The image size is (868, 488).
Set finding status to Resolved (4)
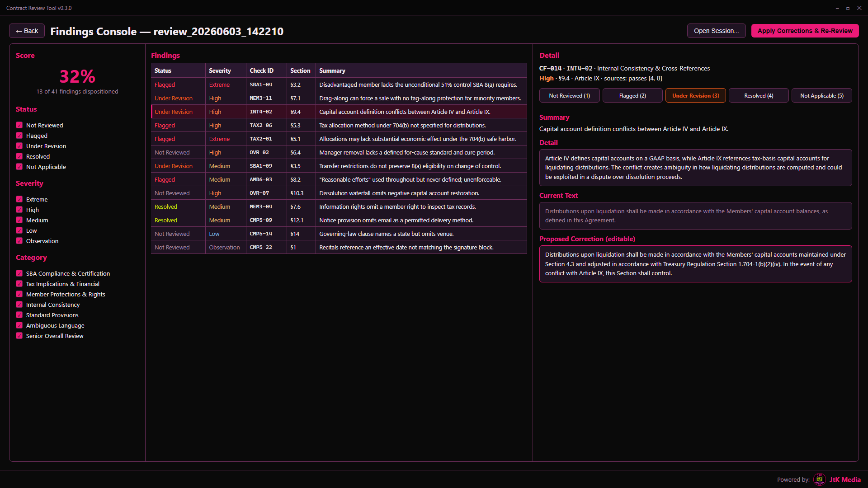point(759,95)
